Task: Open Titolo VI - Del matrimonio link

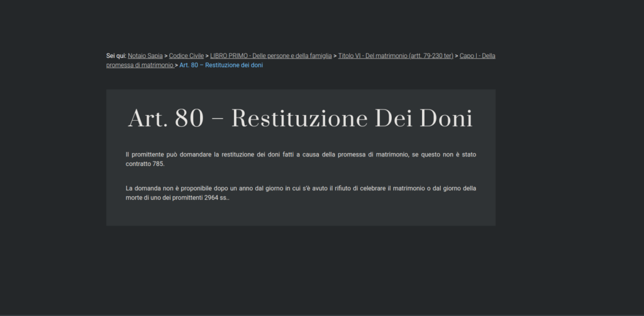Action: (396, 56)
